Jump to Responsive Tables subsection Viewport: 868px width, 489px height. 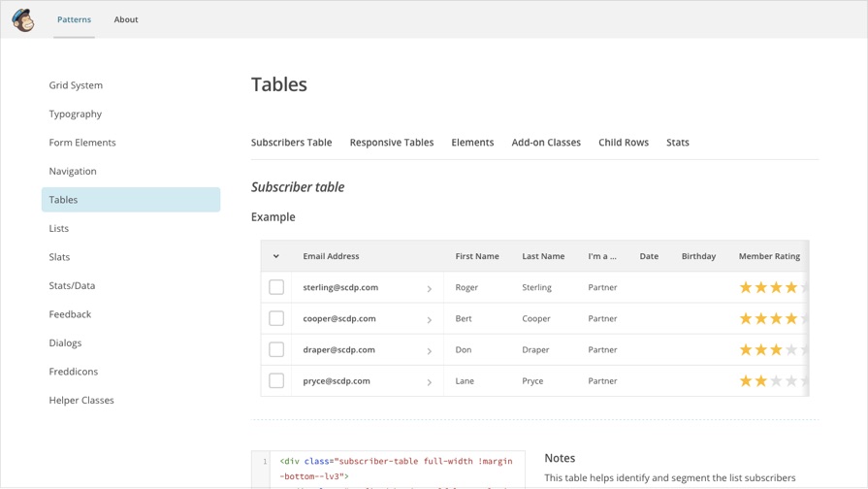coord(392,143)
